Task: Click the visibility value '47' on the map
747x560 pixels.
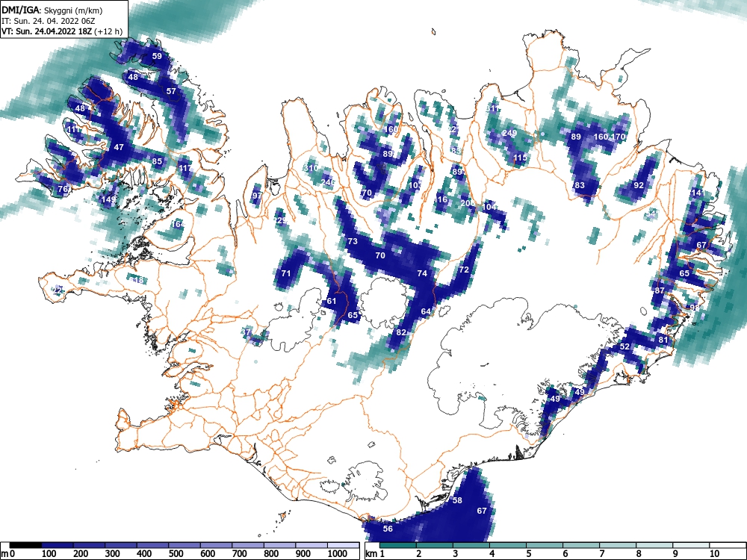Action: [119, 148]
